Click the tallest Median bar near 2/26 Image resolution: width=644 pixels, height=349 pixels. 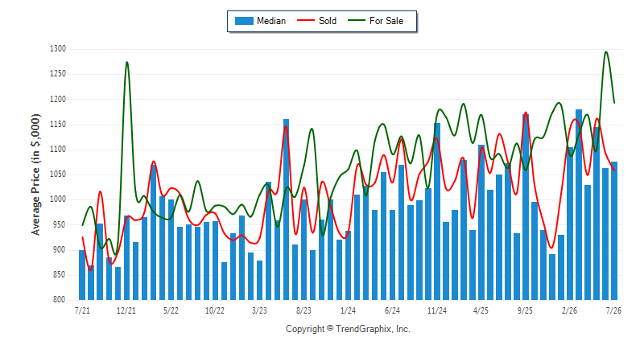tap(579, 204)
